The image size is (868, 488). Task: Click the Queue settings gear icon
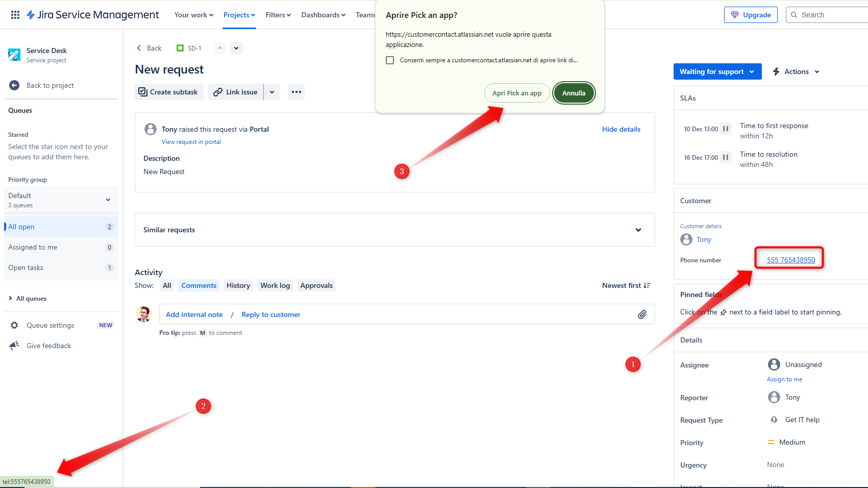(14, 325)
